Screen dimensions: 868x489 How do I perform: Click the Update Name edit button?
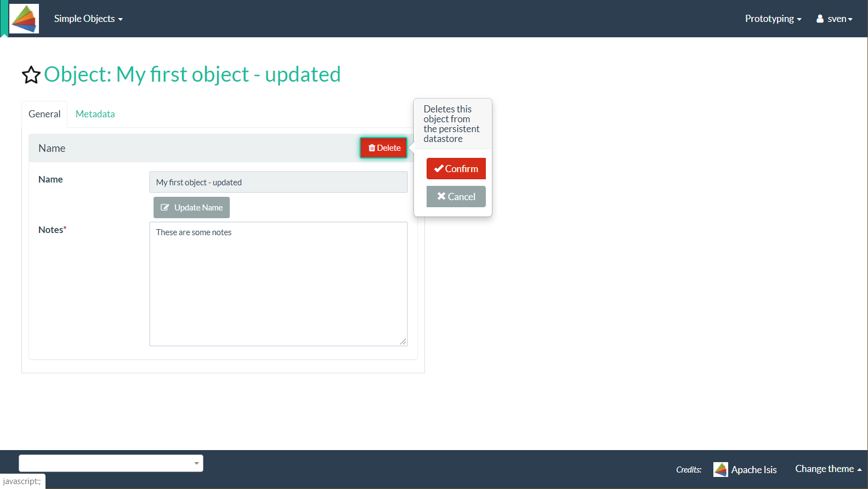click(191, 208)
